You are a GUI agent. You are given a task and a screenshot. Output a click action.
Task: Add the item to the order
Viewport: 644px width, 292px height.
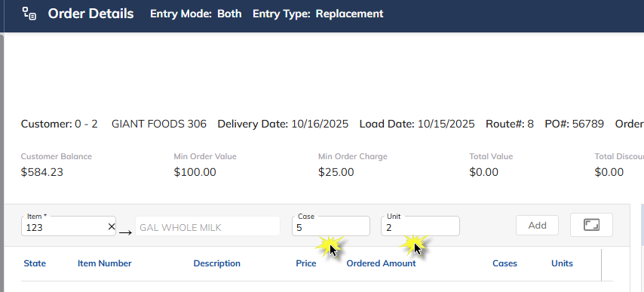(537, 225)
